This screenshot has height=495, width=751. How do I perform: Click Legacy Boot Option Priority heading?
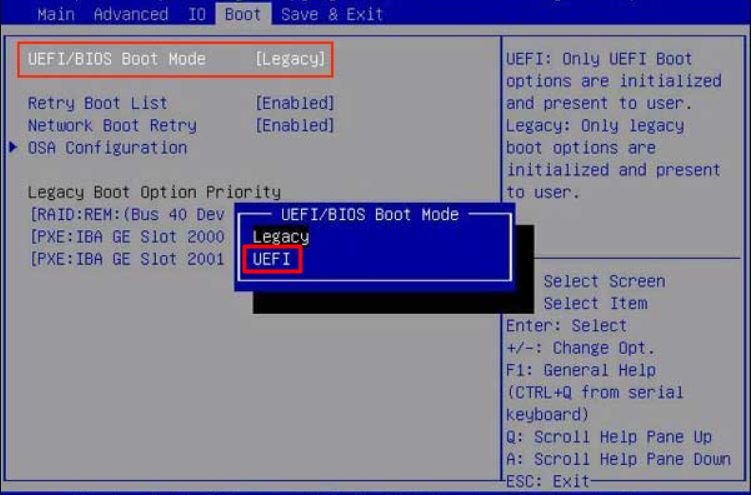[x=154, y=192]
